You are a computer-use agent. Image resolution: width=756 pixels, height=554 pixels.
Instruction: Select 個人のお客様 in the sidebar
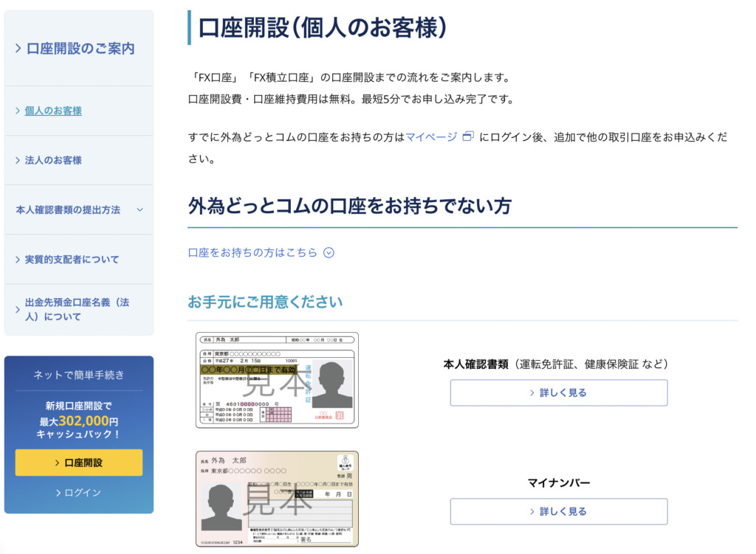53,111
